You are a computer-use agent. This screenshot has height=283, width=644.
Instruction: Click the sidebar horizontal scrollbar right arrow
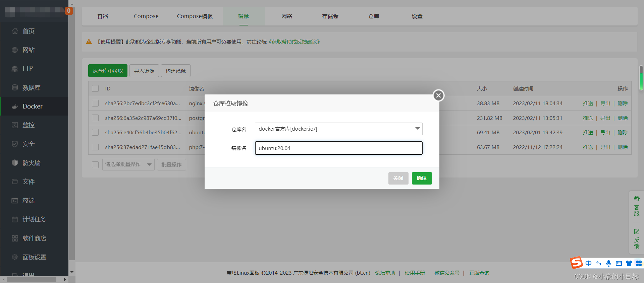click(x=65, y=279)
